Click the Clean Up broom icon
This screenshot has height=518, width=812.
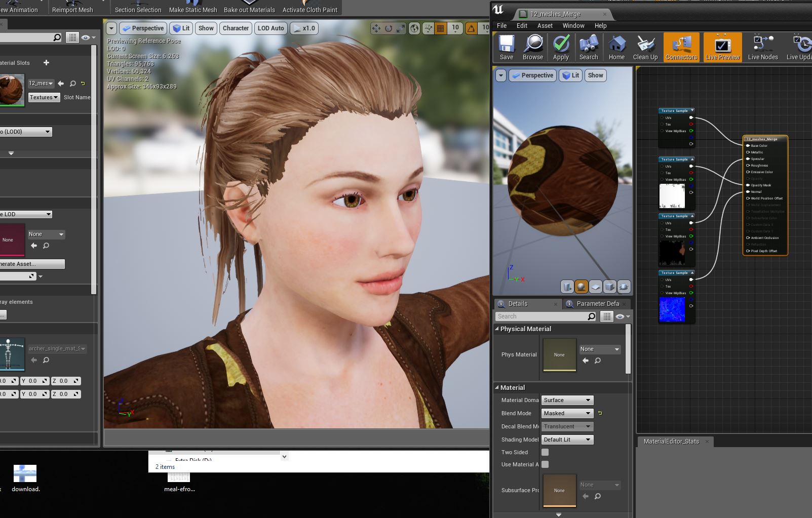click(645, 47)
